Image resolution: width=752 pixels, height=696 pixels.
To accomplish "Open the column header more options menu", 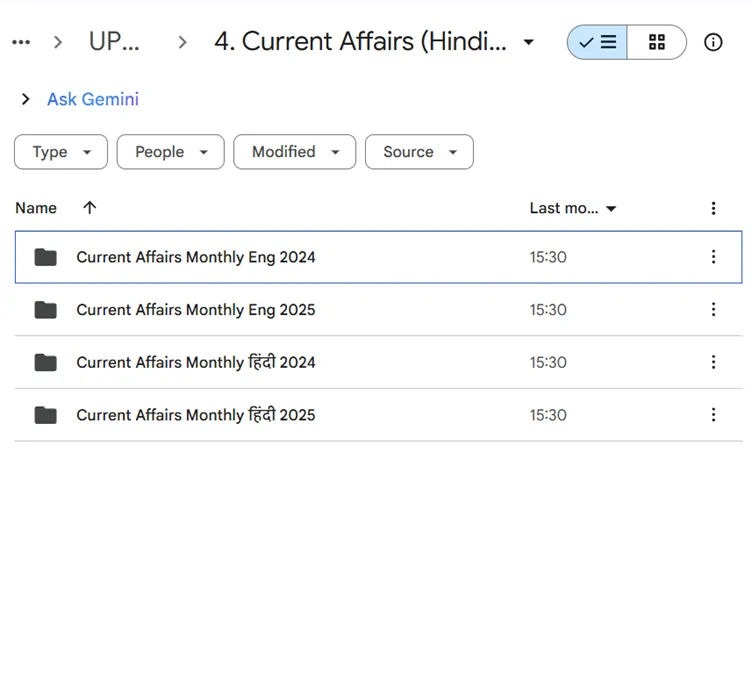I will pos(713,208).
